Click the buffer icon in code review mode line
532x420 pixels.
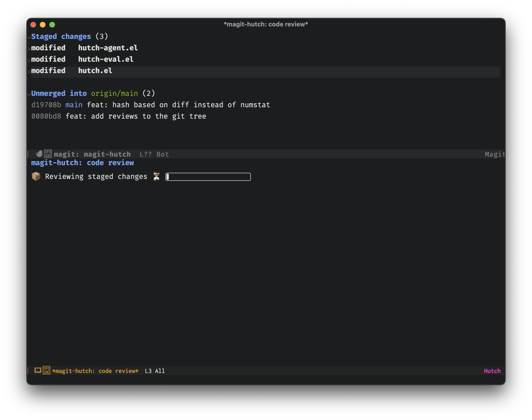click(38, 370)
